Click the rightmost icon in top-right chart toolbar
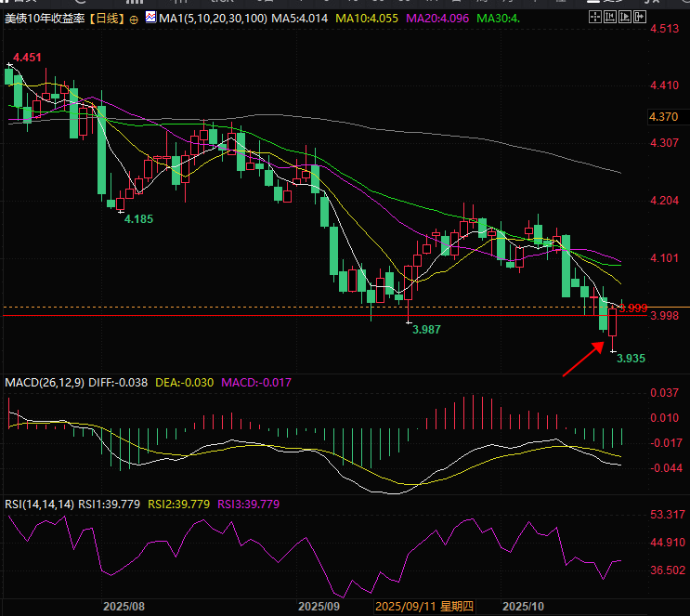Image resolution: width=690 pixels, height=616 pixels. [x=638, y=18]
